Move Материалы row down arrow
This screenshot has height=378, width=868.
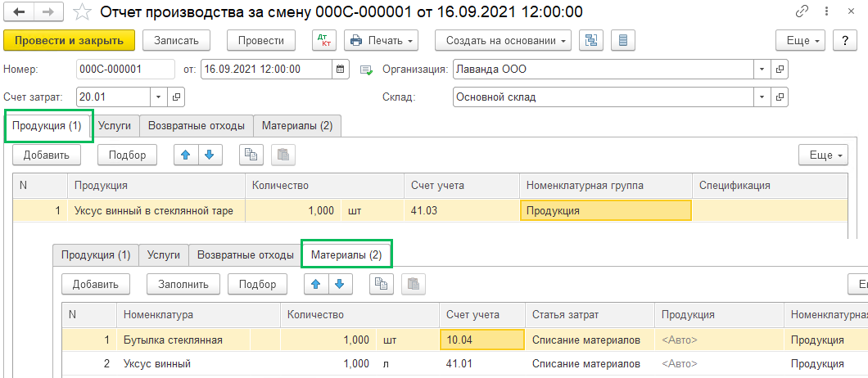(x=340, y=285)
